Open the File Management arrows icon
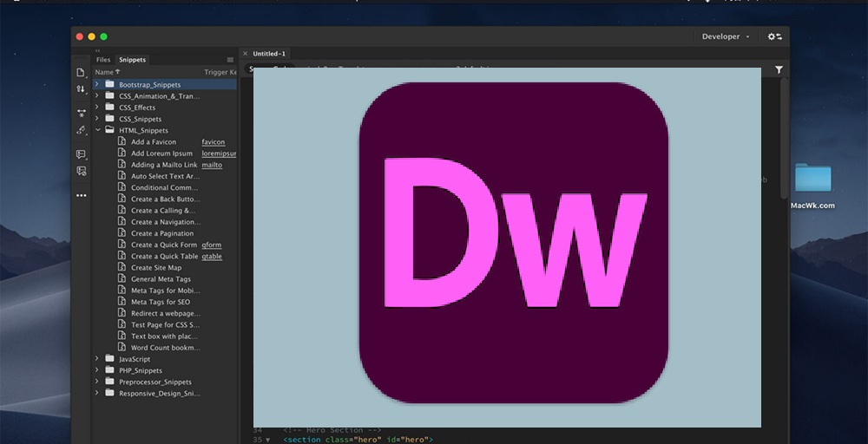868x444 pixels. tap(81, 89)
